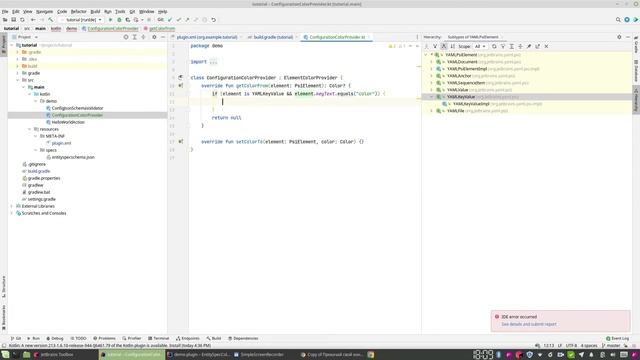
Task: Hide the Project panel with minus icon
Action: (x=163, y=37)
